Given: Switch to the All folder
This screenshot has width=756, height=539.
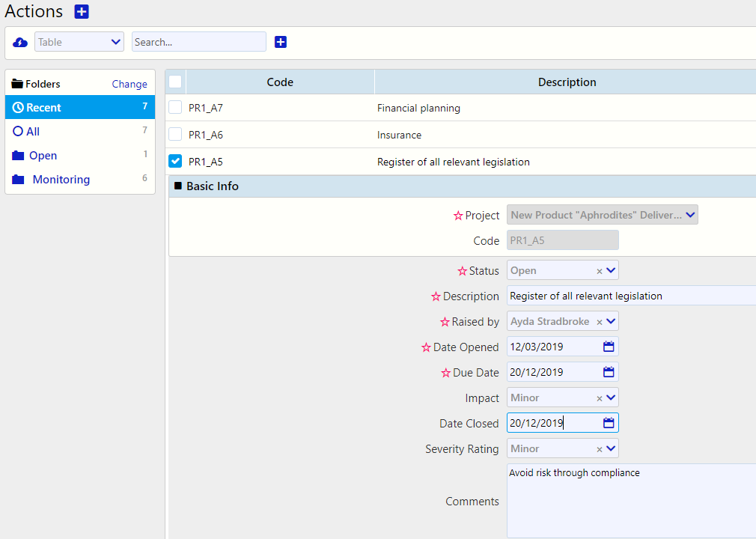Looking at the screenshot, I should [x=32, y=132].
